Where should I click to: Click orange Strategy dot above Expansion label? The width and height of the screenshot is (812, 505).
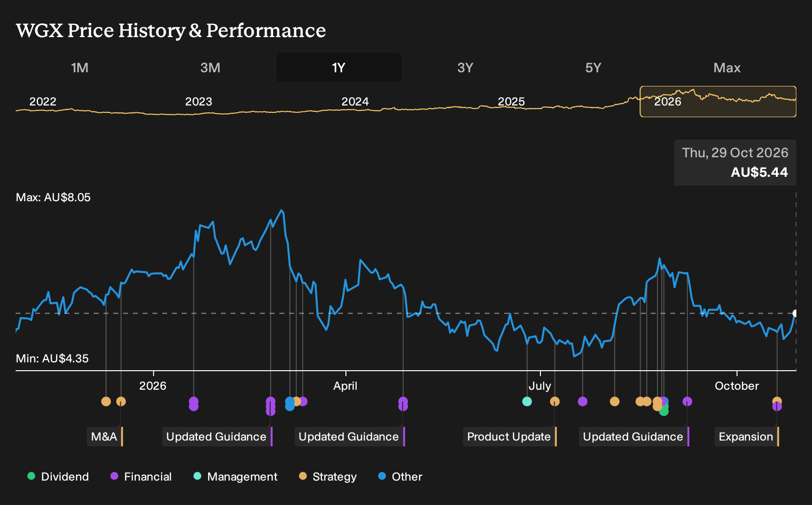(777, 401)
